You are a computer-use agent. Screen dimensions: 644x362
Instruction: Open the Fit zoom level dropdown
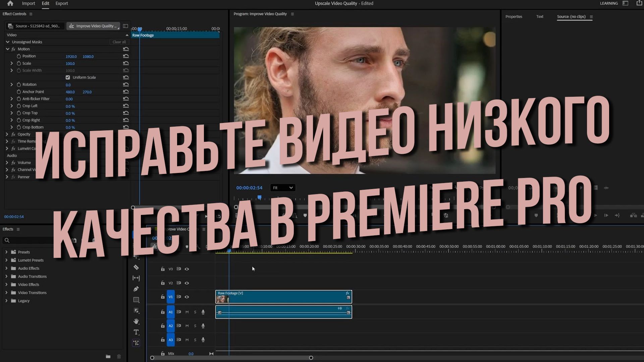283,188
